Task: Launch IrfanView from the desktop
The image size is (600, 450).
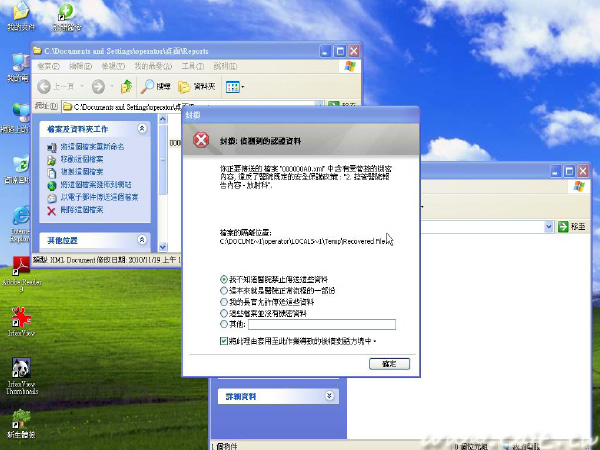Action: pos(21,321)
